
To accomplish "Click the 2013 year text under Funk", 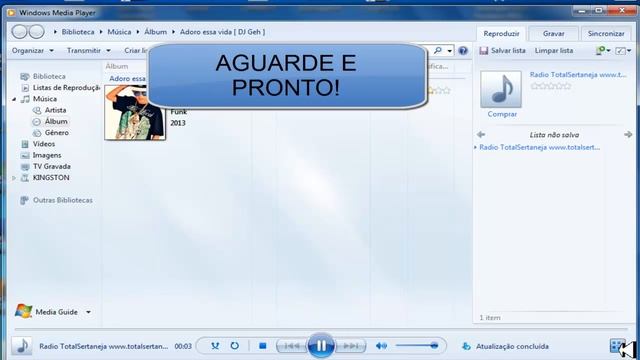I will [x=178, y=123].
